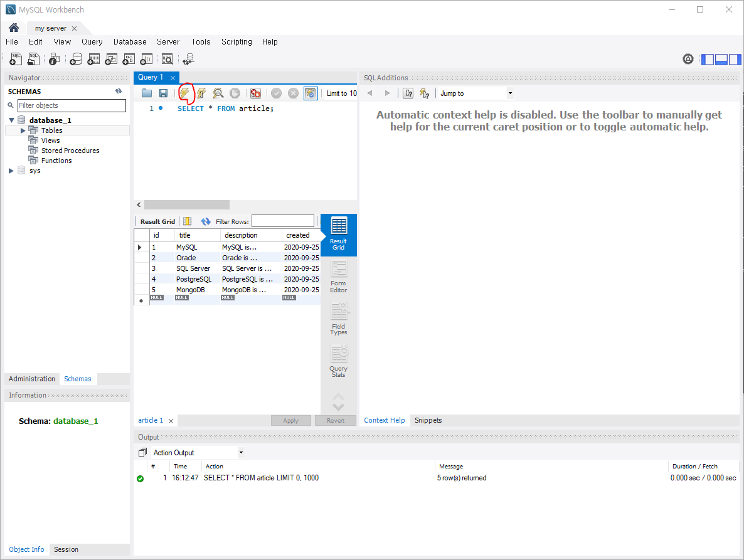
Task: Toggle the left sidebar panel visibility
Action: (x=708, y=60)
